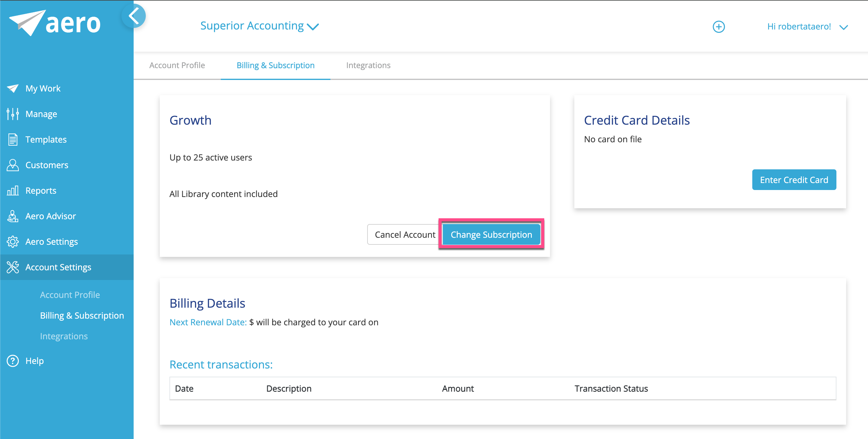The image size is (868, 439).
Task: Switch to the Account Profile tab
Action: (177, 65)
